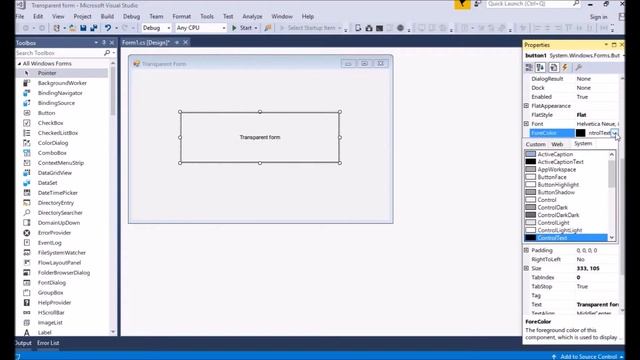Open the Start button dropdown arrow
The width and height of the screenshot is (640, 360).
pos(256,28)
